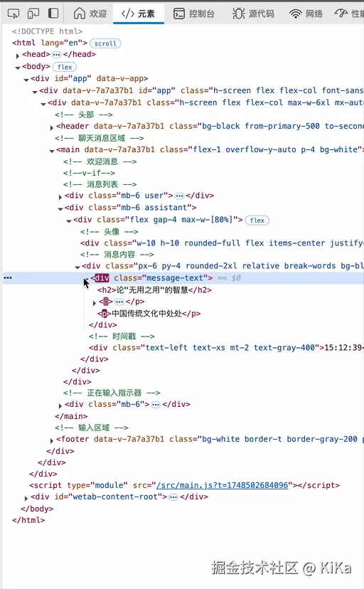This screenshot has width=364, height=589.
Task: Toggle the activity bar sidebar icon
Action: pyautogui.click(x=53, y=14)
